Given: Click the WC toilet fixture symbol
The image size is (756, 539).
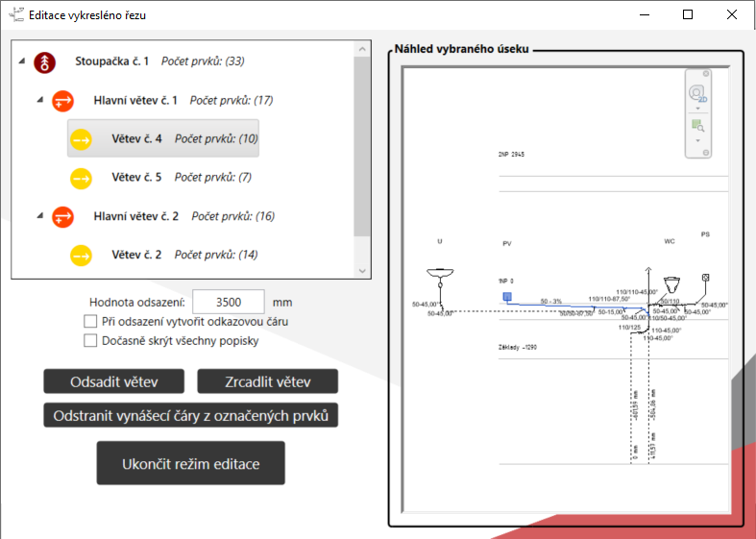Looking at the screenshot, I should pos(671,284).
